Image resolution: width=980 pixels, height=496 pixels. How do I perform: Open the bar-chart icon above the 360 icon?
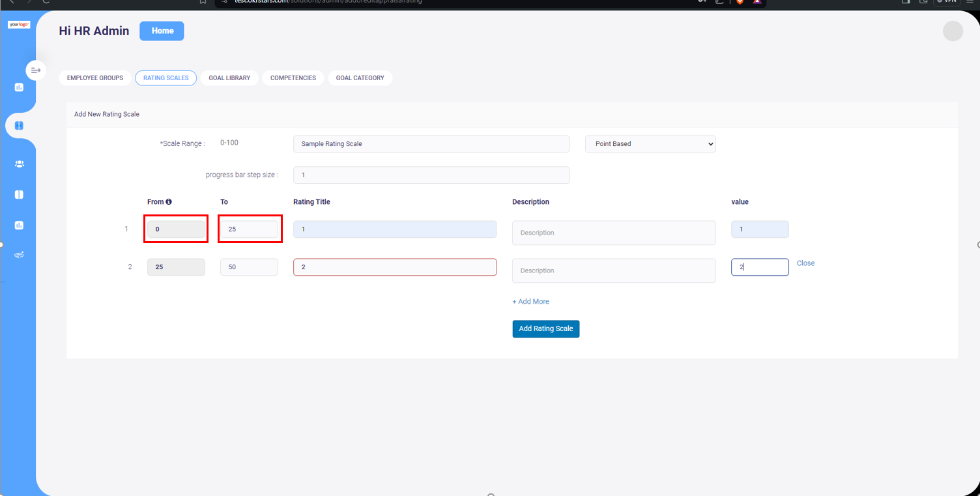pyautogui.click(x=19, y=225)
